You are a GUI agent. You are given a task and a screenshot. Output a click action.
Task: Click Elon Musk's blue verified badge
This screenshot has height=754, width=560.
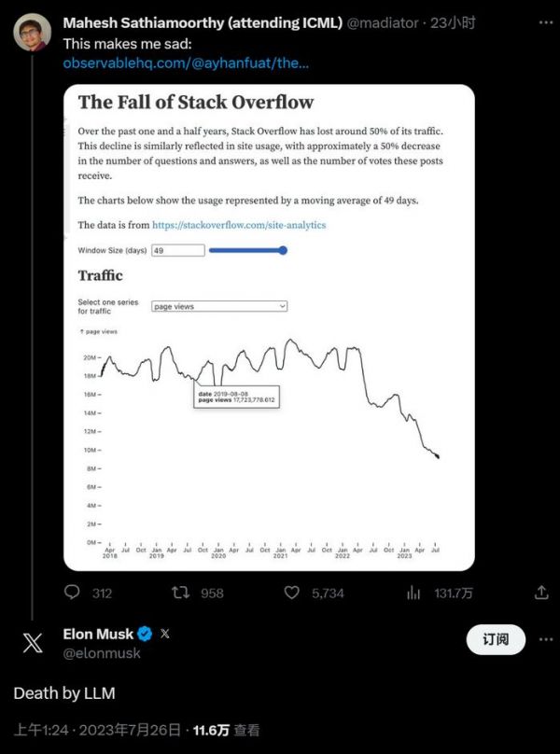coord(145,634)
